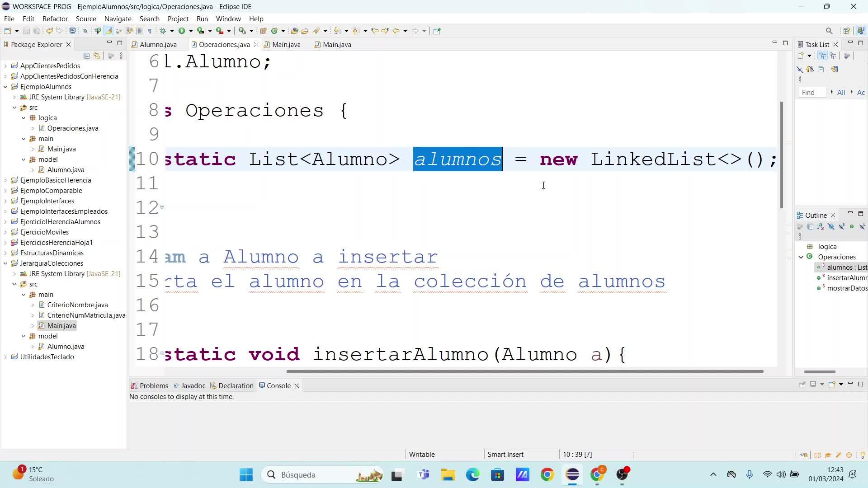
Task: Click the New Java Class toolbar icon
Action: tap(274, 31)
